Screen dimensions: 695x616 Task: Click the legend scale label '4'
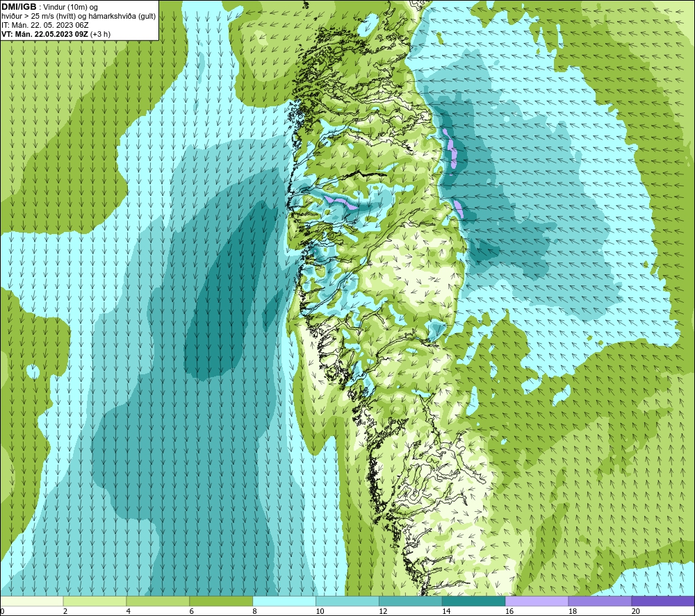128,611
